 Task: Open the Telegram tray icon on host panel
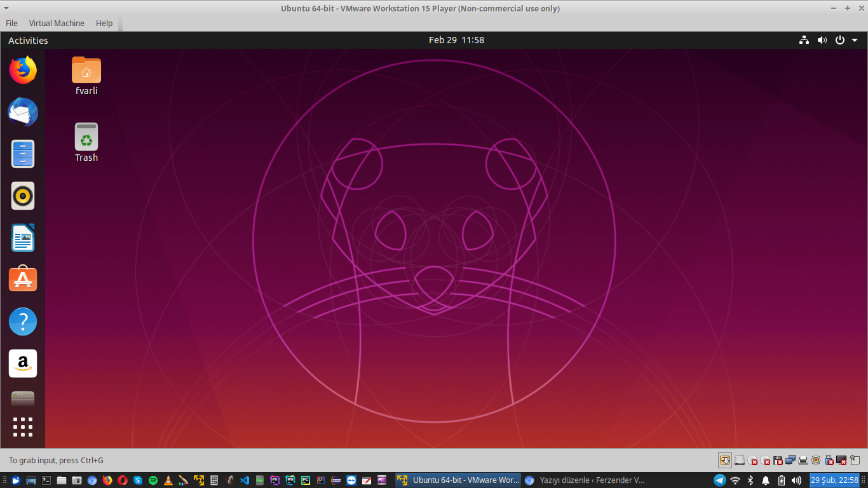720,480
